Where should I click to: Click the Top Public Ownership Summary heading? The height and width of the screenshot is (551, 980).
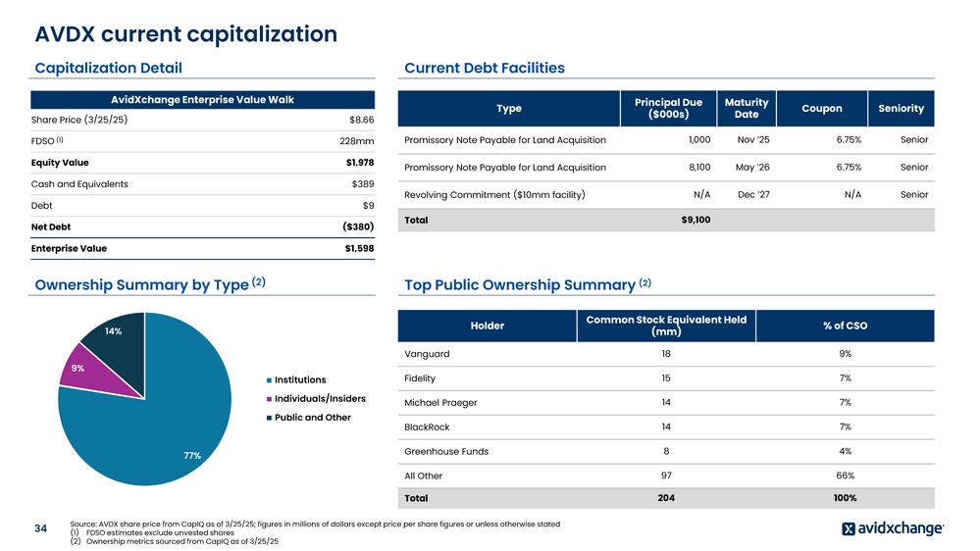pyautogui.click(x=528, y=285)
